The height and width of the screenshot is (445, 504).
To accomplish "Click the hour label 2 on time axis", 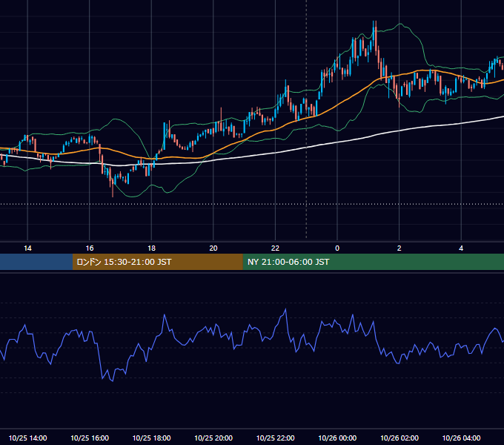I will (x=399, y=248).
